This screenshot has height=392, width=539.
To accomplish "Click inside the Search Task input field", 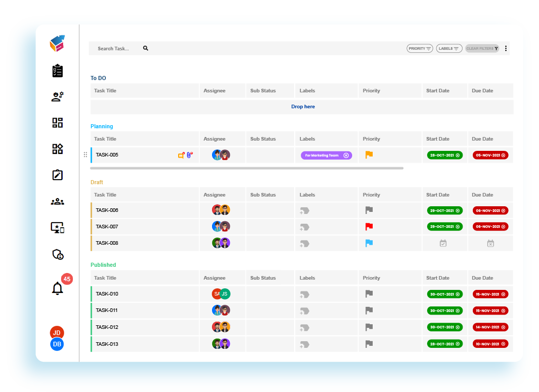I will point(115,48).
